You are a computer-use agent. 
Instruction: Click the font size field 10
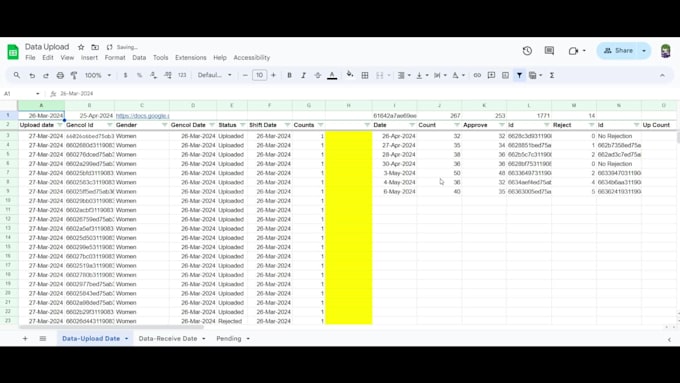[x=259, y=75]
